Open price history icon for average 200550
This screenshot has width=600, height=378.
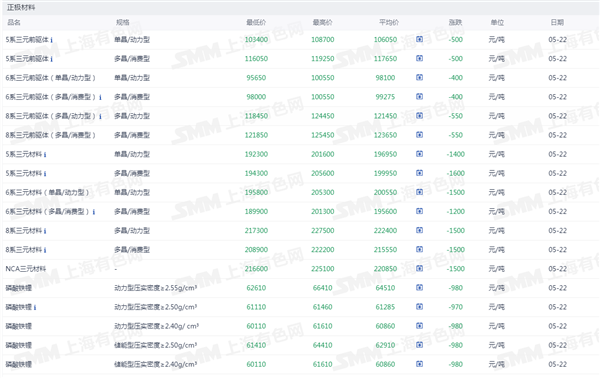coord(419,192)
